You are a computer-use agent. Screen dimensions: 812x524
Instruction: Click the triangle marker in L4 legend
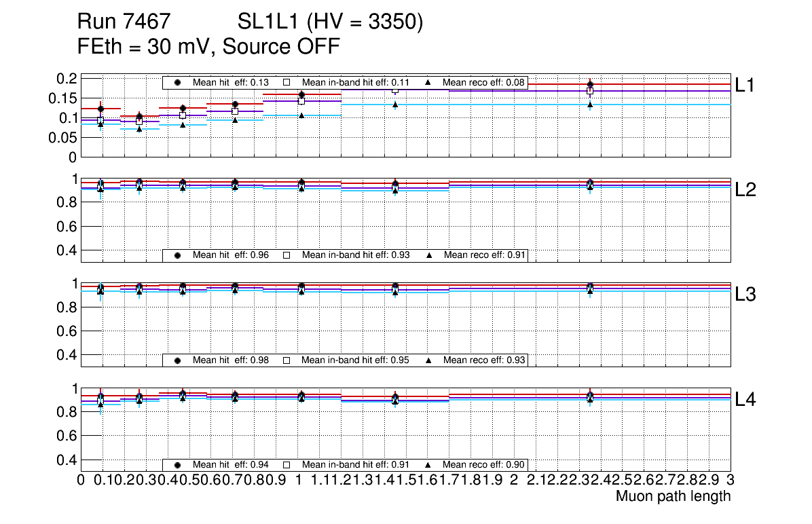(428, 465)
